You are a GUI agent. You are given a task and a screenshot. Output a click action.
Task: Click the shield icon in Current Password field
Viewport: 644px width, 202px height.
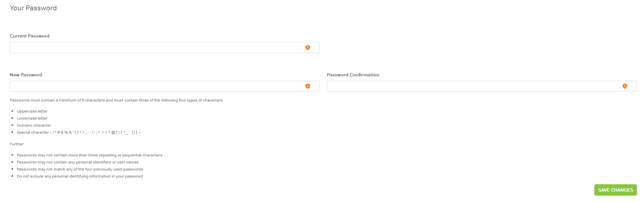click(308, 48)
